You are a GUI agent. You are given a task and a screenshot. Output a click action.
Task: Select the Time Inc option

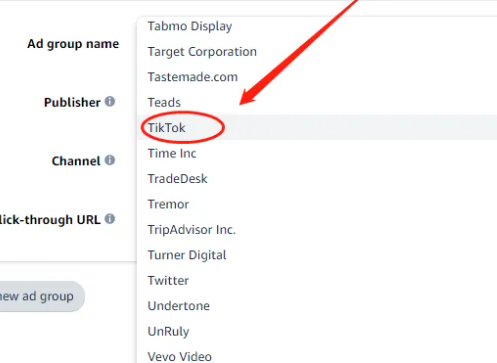[317, 153]
